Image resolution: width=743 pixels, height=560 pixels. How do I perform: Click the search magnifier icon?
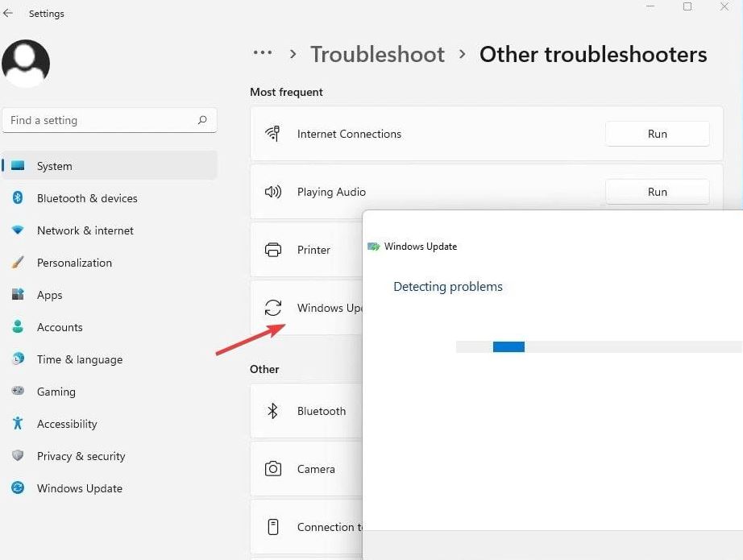(x=202, y=120)
